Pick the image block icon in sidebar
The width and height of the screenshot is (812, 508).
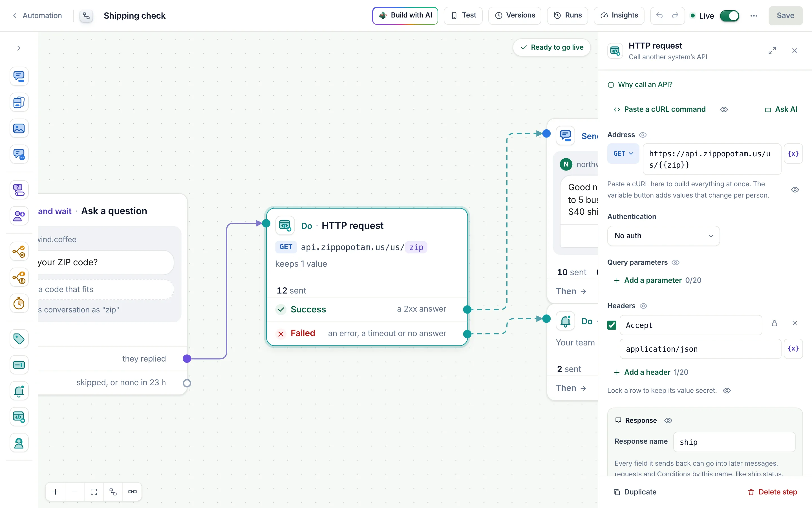pyautogui.click(x=19, y=128)
